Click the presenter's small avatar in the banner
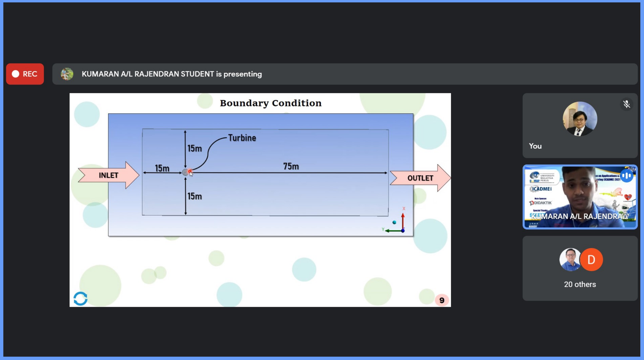Viewport: 644px width, 360px height. 67,74
